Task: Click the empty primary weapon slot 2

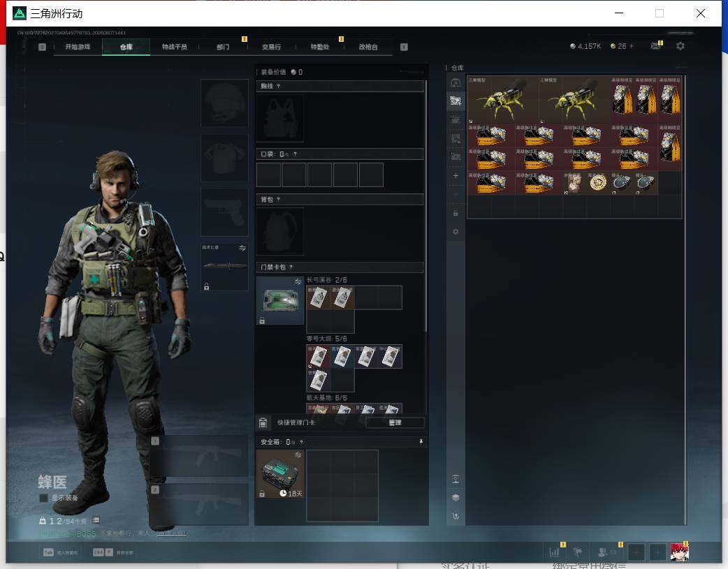Action: 200,505
